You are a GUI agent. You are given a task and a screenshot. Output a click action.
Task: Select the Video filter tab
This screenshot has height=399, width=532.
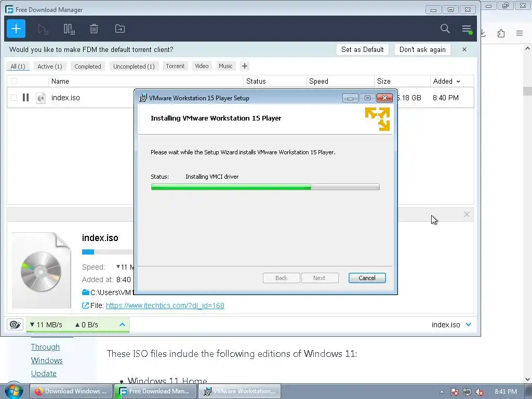click(202, 66)
